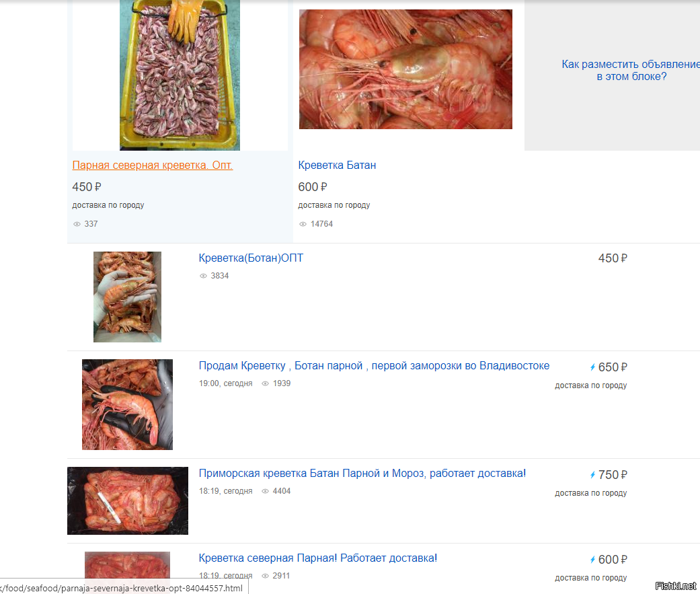Open Приморская креветка Батан Парной и Мороз listing
700x594 pixels.
click(x=362, y=474)
